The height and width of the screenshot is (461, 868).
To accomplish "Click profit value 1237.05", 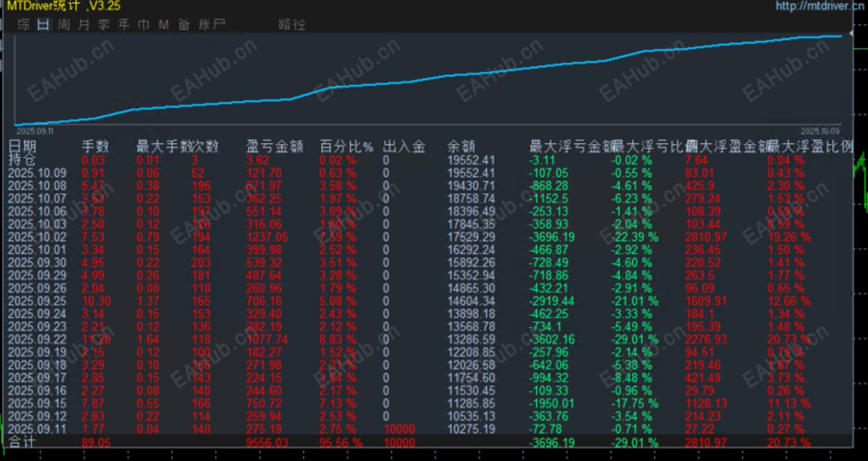I will [x=268, y=237].
